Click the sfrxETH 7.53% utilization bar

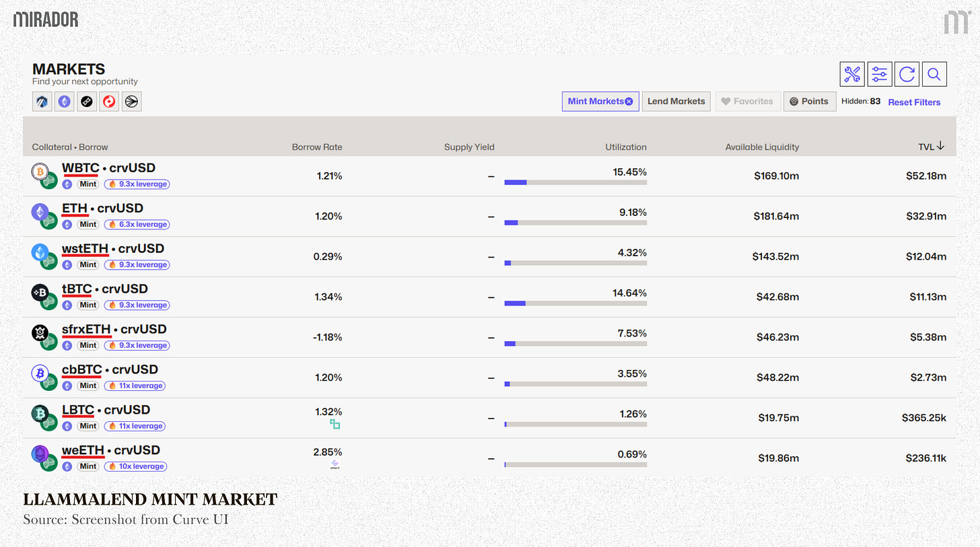tap(575, 344)
